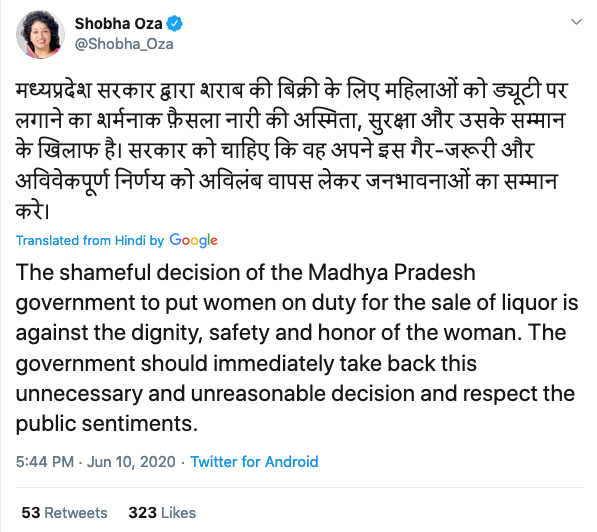
Task: Click the blue verified badge icon
Action: tap(175, 24)
